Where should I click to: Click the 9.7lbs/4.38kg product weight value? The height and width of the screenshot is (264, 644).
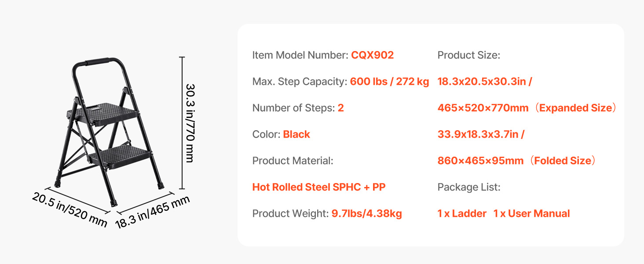366,214
